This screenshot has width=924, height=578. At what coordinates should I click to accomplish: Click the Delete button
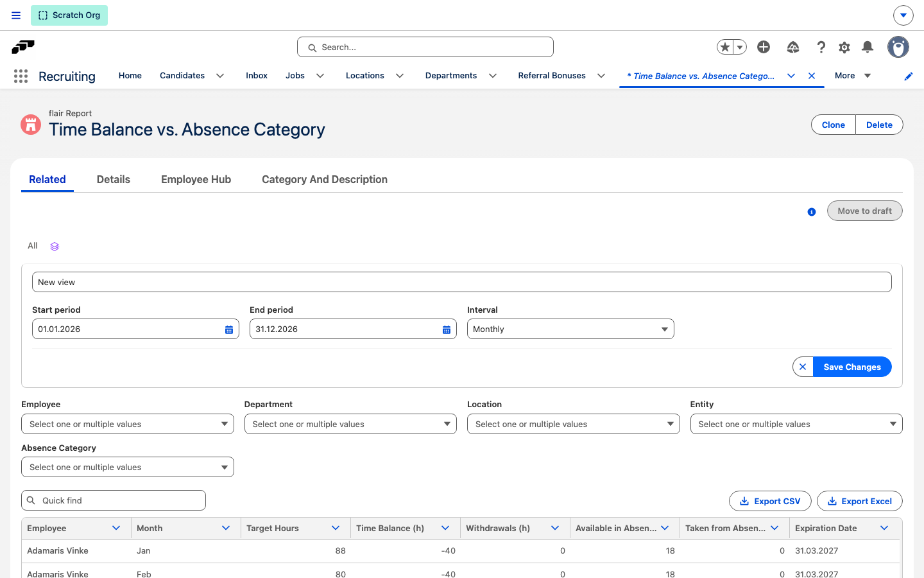click(879, 125)
